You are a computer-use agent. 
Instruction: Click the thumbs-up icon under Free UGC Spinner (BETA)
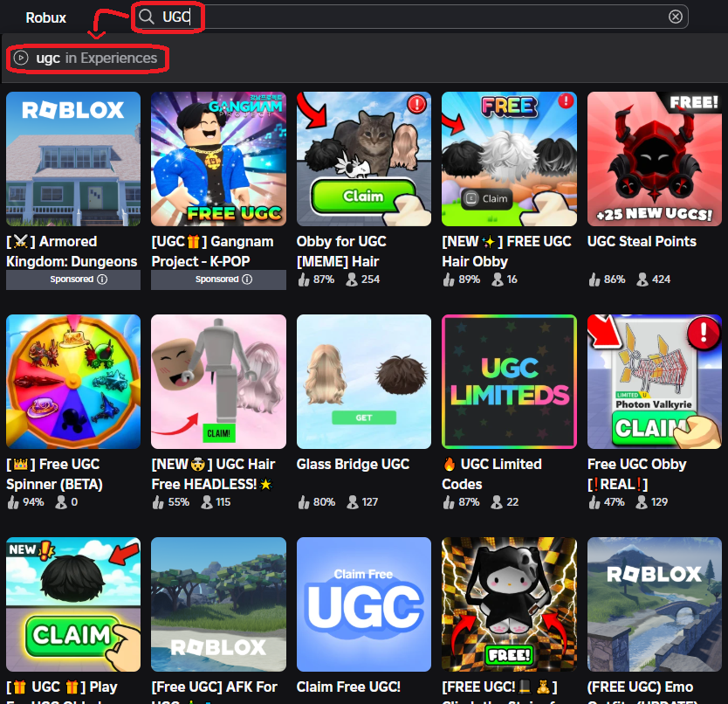point(13,502)
